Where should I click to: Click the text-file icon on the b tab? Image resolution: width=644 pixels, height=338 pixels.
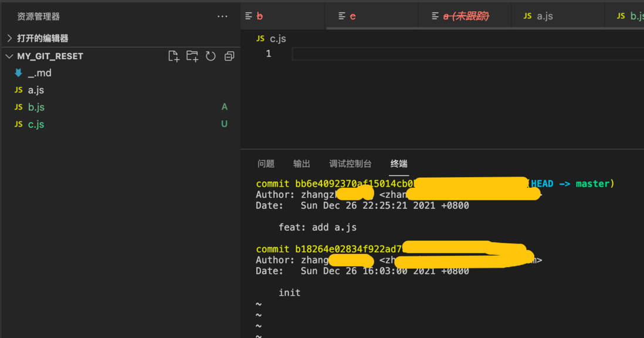pos(249,16)
